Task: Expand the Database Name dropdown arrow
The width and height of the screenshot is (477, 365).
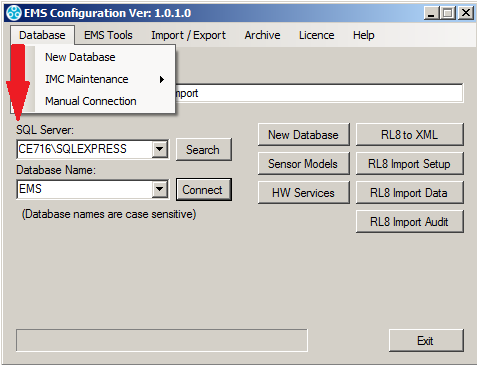Action: click(160, 189)
